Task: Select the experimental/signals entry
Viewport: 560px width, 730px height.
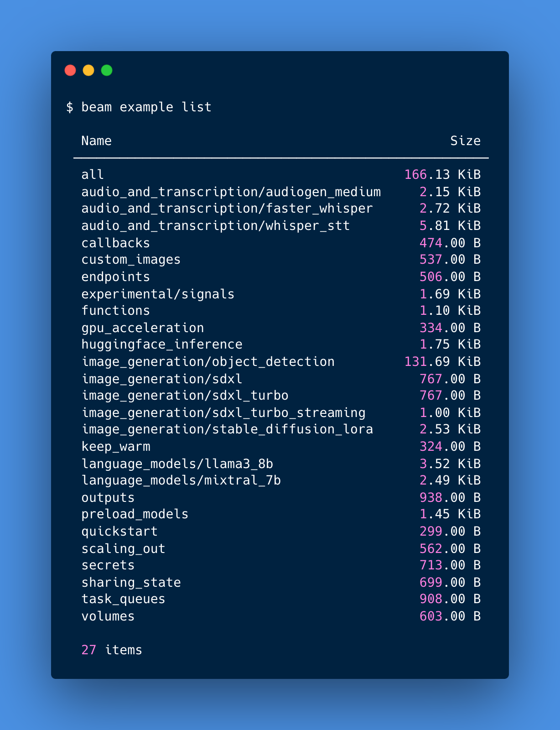Action: [x=158, y=294]
